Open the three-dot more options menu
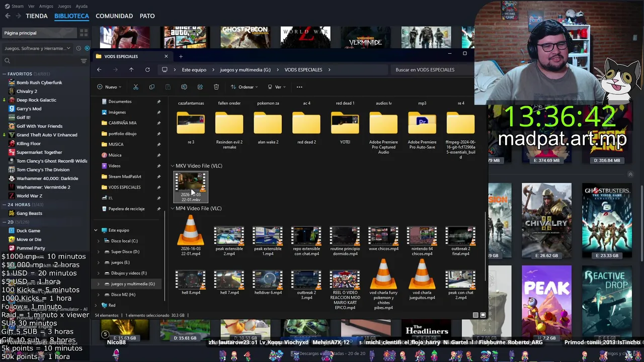644x362 pixels. pyautogui.click(x=299, y=87)
